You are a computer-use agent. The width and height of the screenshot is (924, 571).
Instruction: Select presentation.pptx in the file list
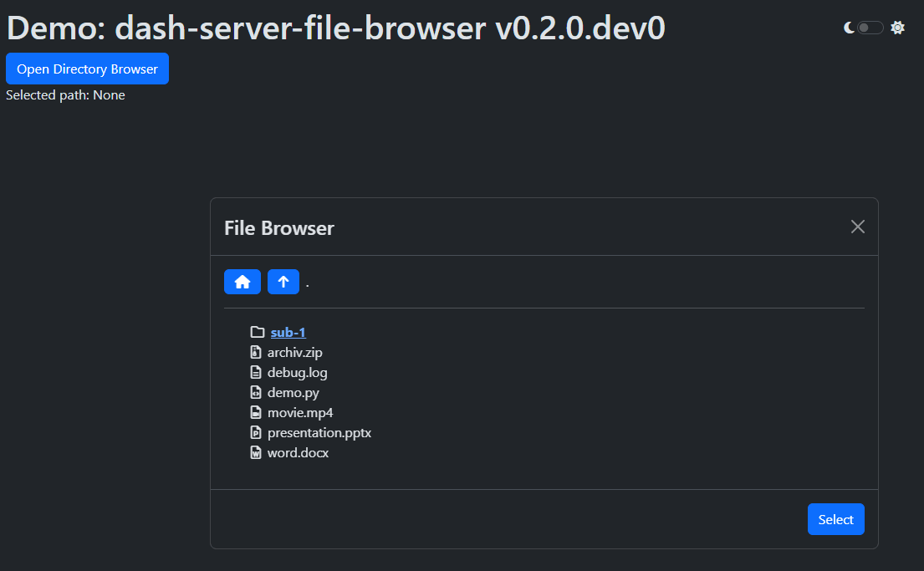tap(319, 431)
